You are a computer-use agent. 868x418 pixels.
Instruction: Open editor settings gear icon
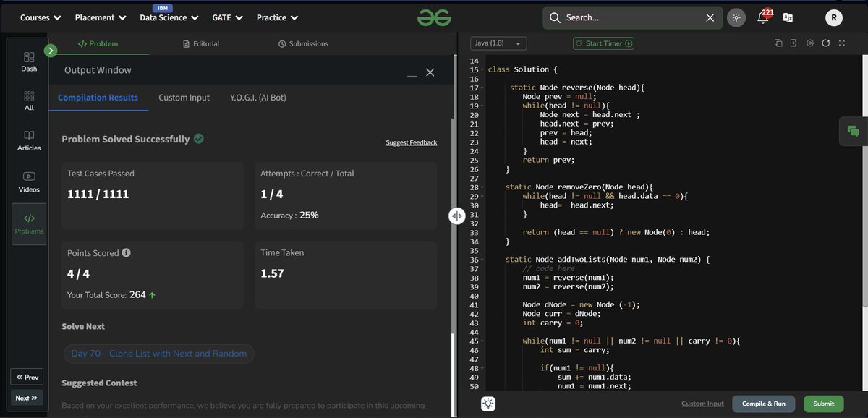[x=809, y=43]
